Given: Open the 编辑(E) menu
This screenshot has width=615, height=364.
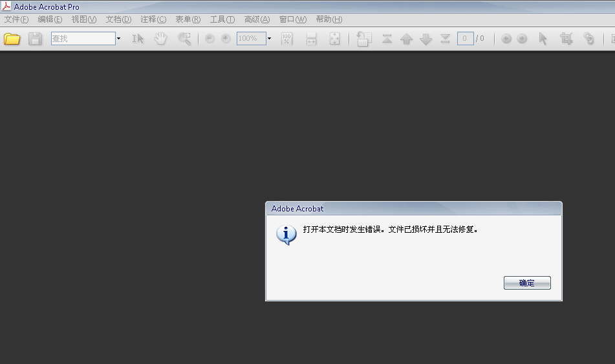Looking at the screenshot, I should click(50, 19).
